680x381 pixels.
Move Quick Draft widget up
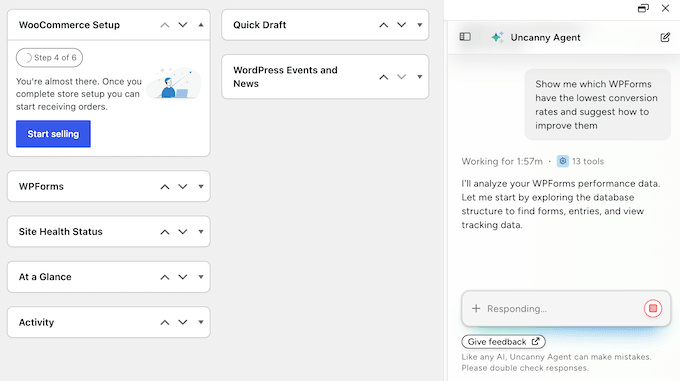point(383,25)
